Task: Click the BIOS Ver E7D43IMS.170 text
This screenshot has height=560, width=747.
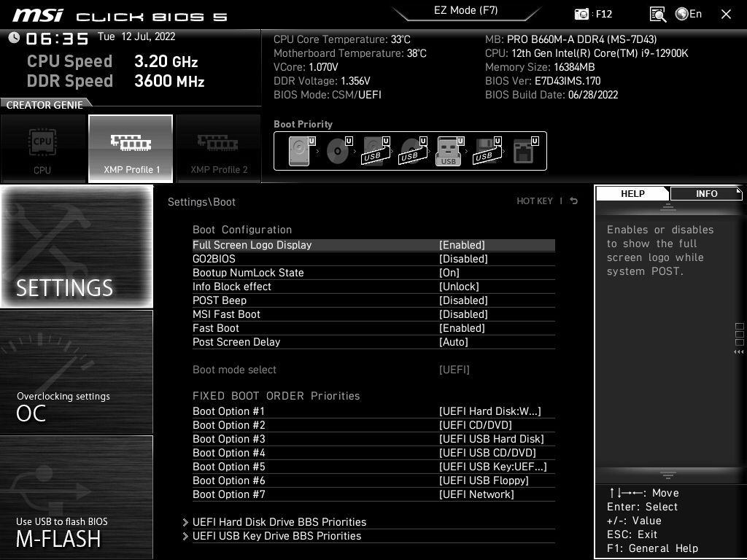Action: click(x=543, y=80)
